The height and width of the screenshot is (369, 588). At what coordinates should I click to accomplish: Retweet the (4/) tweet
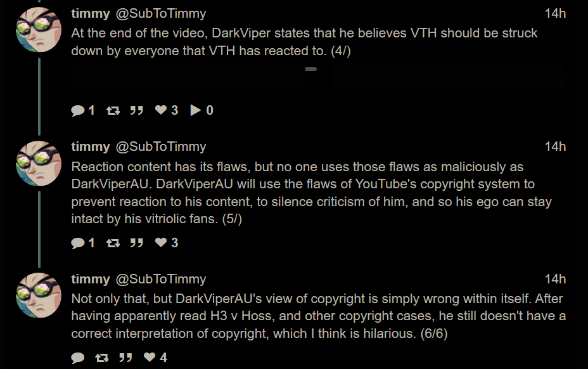tap(113, 111)
